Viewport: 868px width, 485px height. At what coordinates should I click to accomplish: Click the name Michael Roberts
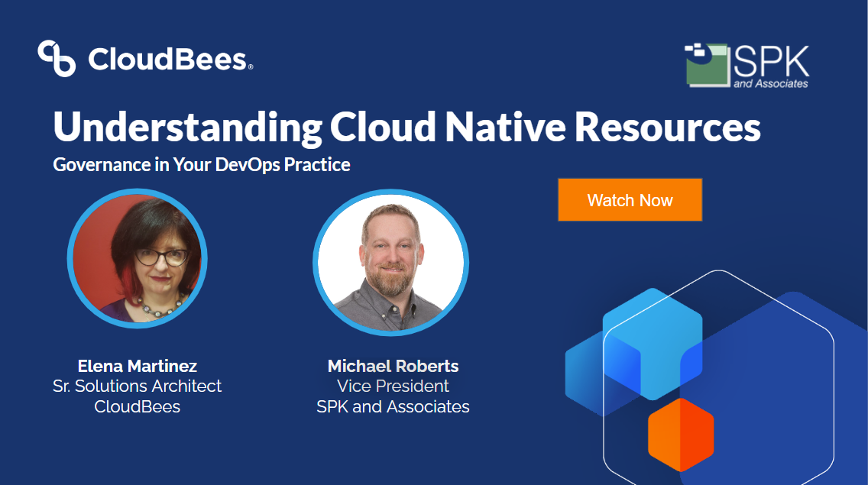[x=393, y=366]
